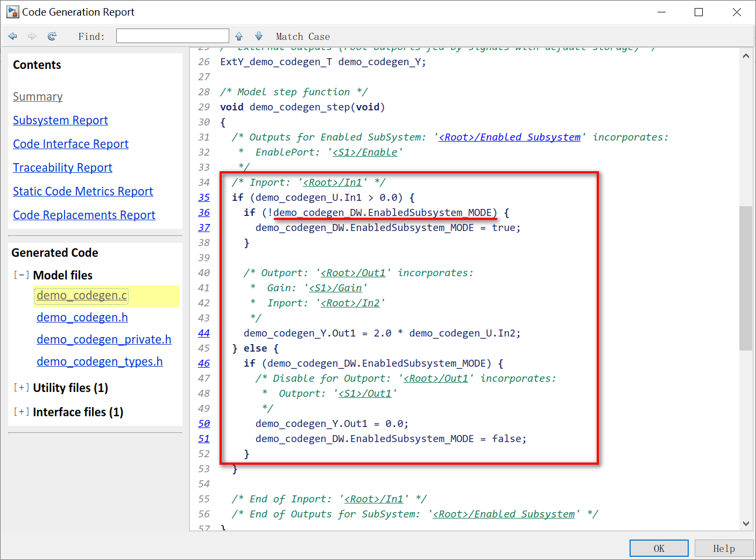Follow the <Root>/In2 block link
This screenshot has height=560, width=756.
pyautogui.click(x=350, y=303)
